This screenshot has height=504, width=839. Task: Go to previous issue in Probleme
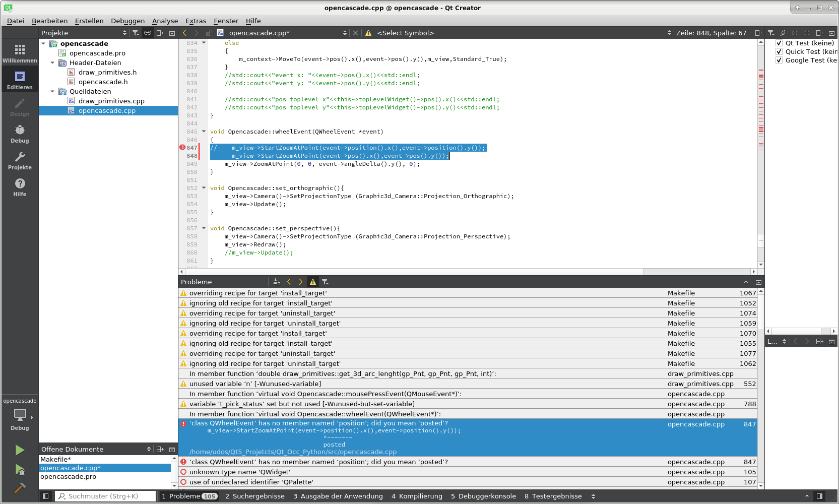coord(289,282)
